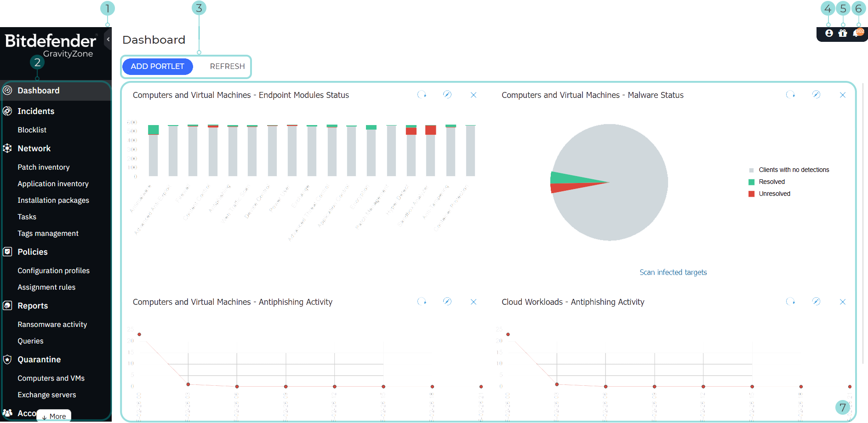Refresh the Endpoint Modules Status portlet
This screenshot has width=868, height=423.
pyautogui.click(x=422, y=95)
